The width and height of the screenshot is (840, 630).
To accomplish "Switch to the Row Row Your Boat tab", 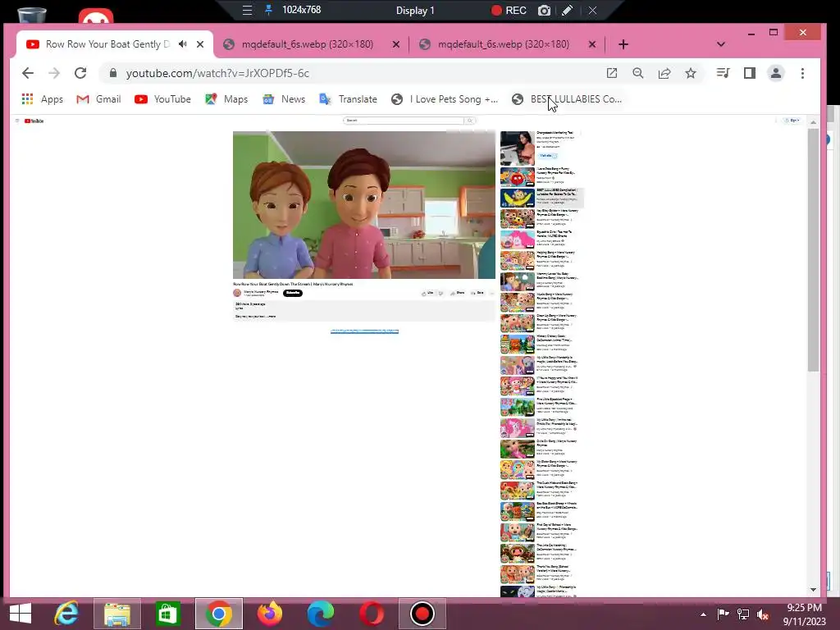I will pyautogui.click(x=107, y=44).
